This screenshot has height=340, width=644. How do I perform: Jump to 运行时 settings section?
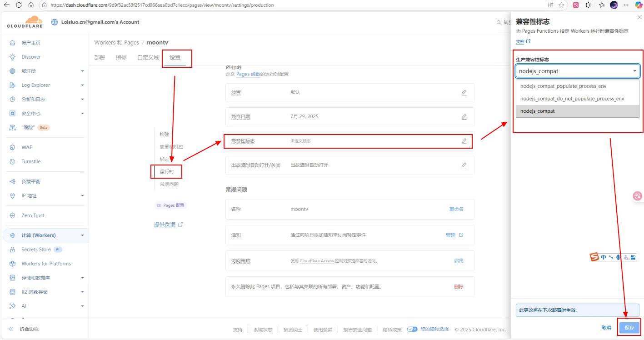[166, 172]
